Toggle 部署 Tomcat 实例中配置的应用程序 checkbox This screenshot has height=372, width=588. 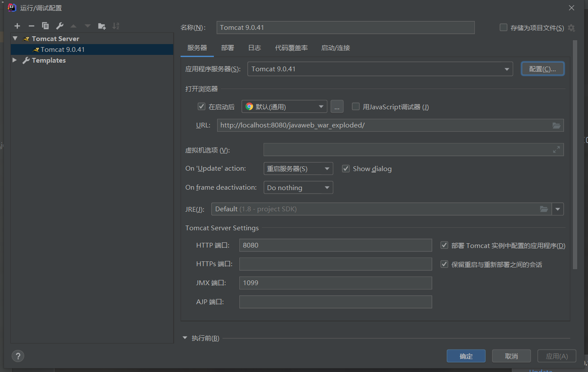tap(444, 245)
